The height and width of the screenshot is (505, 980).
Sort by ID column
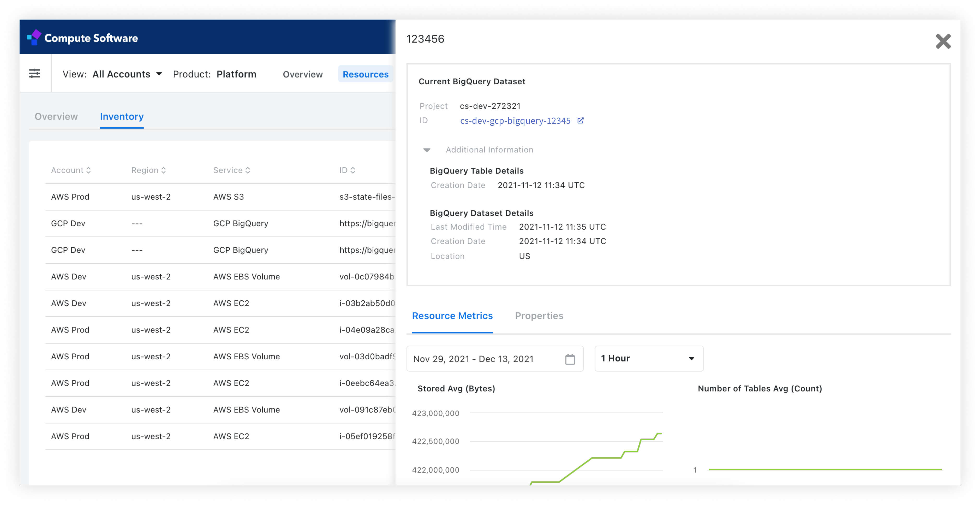click(x=347, y=170)
